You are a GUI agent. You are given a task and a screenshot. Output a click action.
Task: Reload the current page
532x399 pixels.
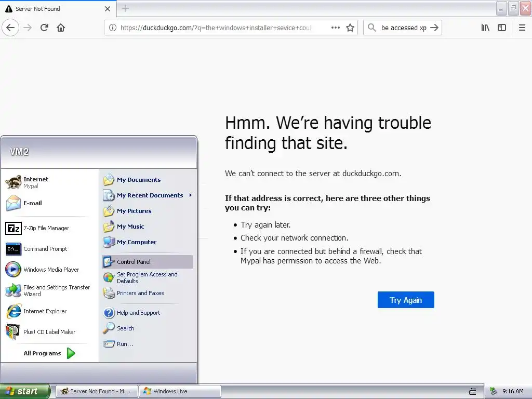coord(44,28)
